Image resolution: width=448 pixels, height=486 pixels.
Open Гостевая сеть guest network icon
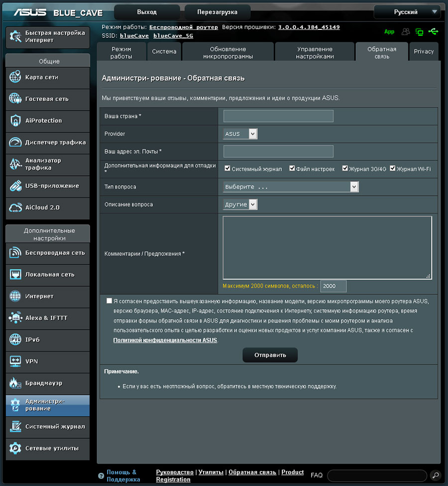click(x=15, y=99)
